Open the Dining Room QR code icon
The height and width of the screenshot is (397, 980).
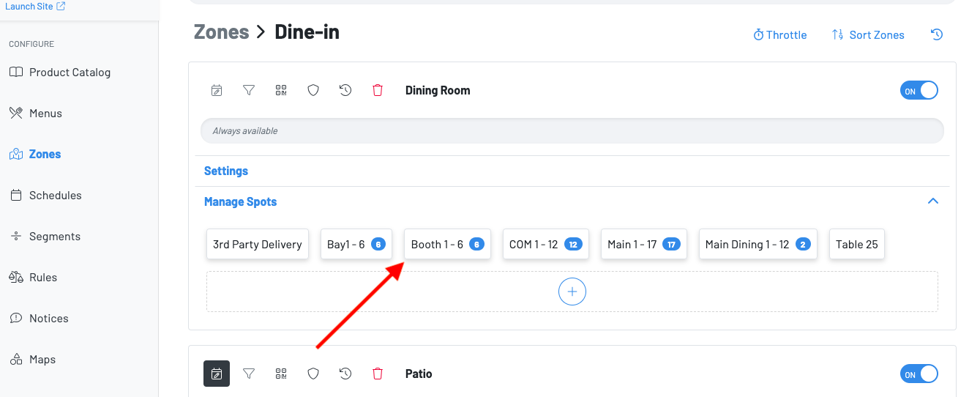pos(281,91)
